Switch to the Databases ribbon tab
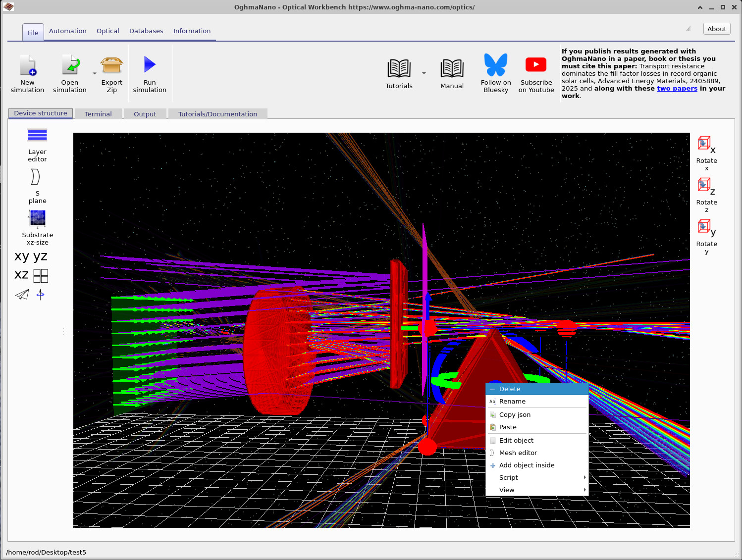The width and height of the screenshot is (742, 560). (146, 31)
